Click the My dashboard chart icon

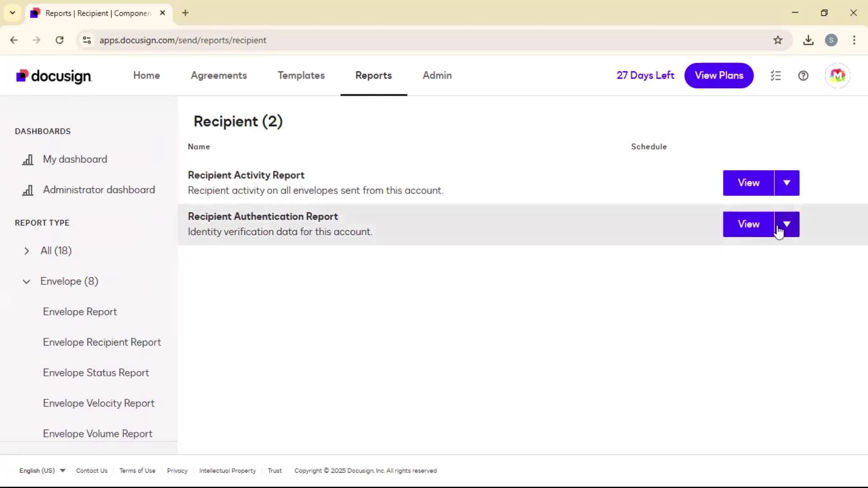tap(28, 160)
